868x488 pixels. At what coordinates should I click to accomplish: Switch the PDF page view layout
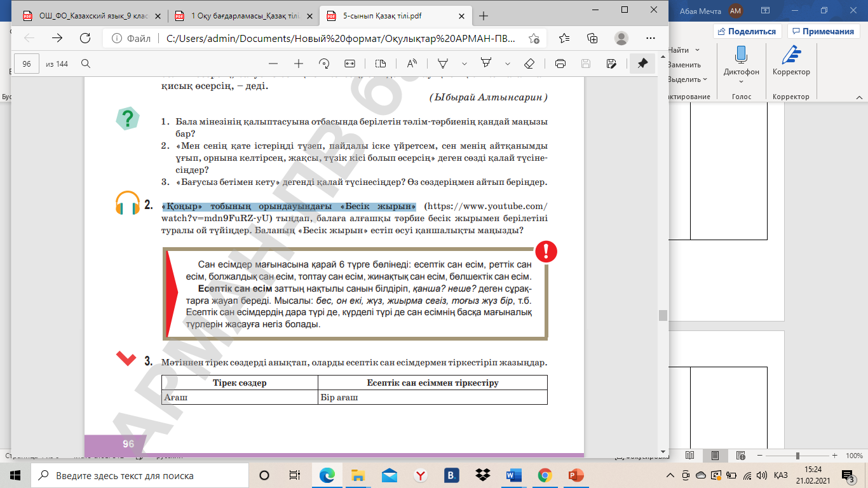pos(381,64)
